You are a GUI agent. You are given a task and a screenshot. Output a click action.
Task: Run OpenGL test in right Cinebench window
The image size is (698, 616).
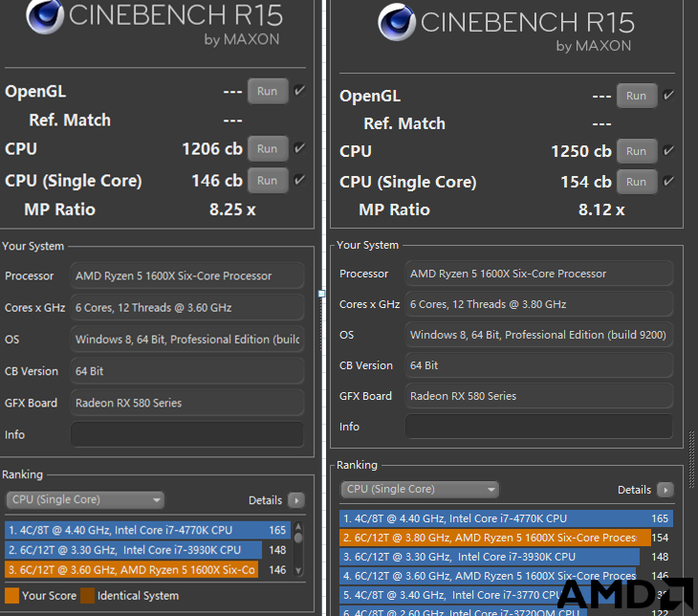pos(637,96)
